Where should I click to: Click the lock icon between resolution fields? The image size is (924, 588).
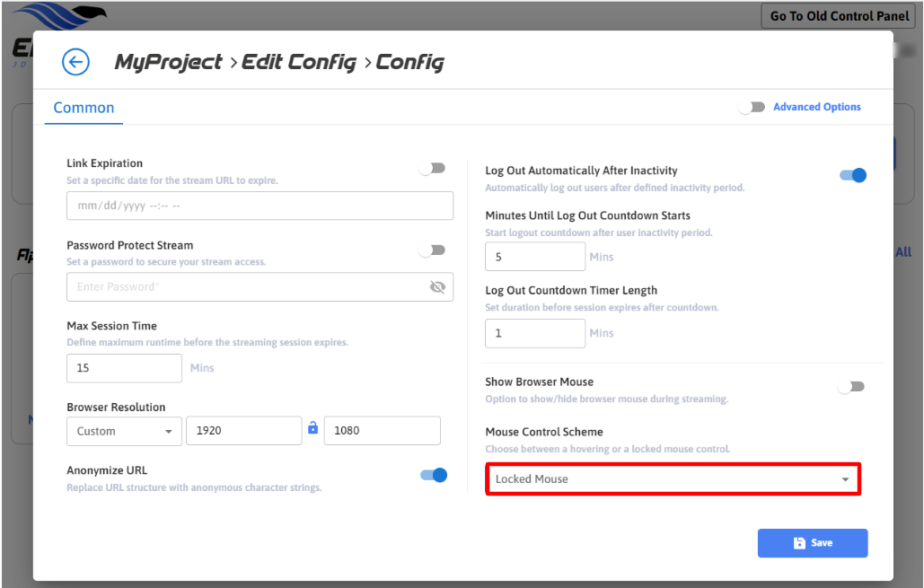click(312, 429)
